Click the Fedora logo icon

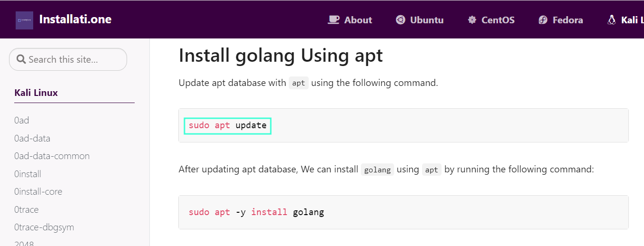543,20
